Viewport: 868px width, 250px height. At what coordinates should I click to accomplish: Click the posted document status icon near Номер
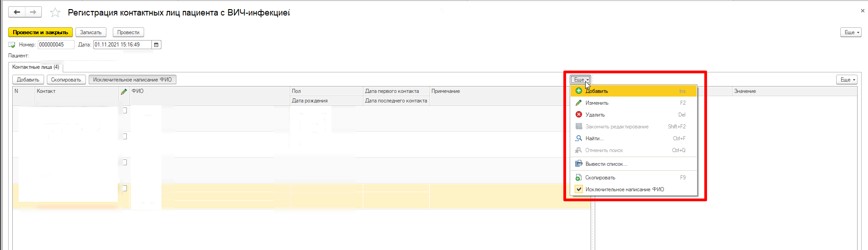[x=12, y=45]
